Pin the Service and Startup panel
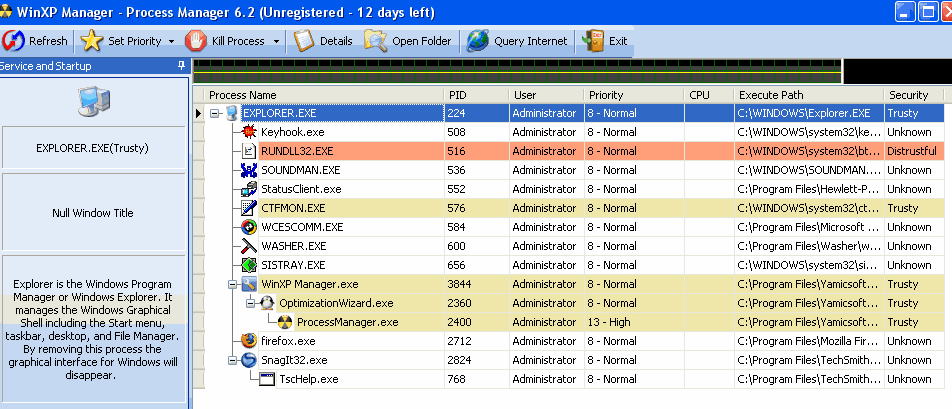Screen dimensions: 952x409 tap(181, 66)
